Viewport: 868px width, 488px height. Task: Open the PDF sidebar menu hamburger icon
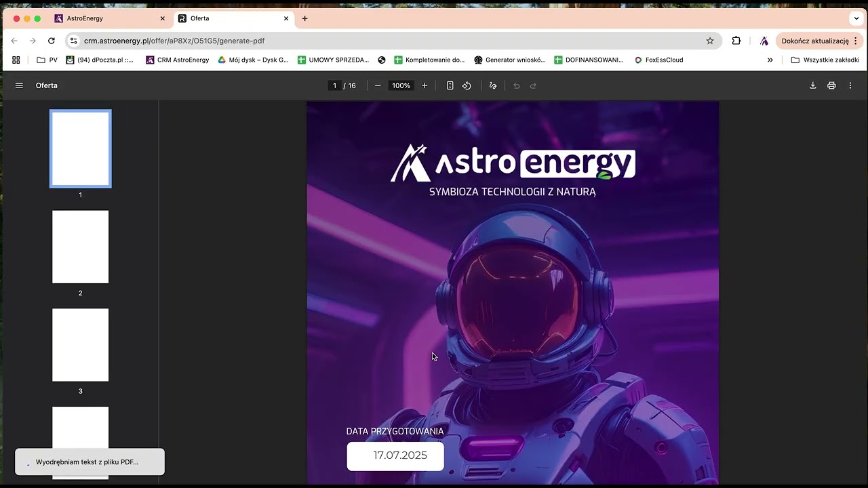tap(19, 85)
